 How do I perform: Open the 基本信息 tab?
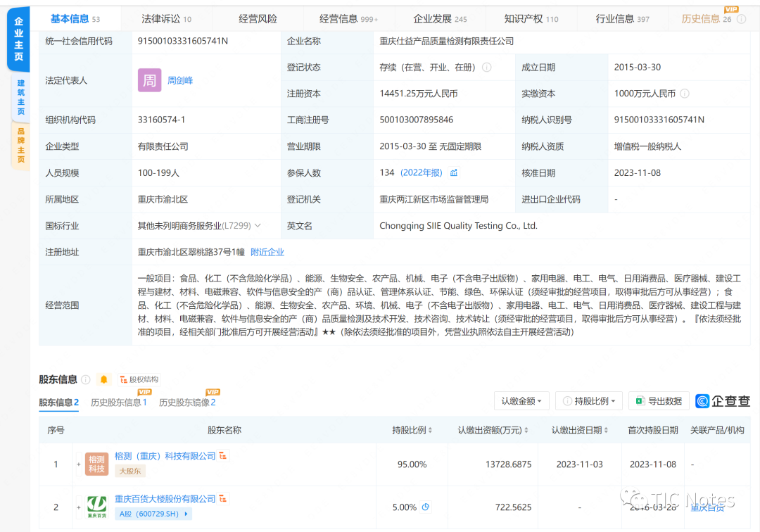(x=75, y=19)
